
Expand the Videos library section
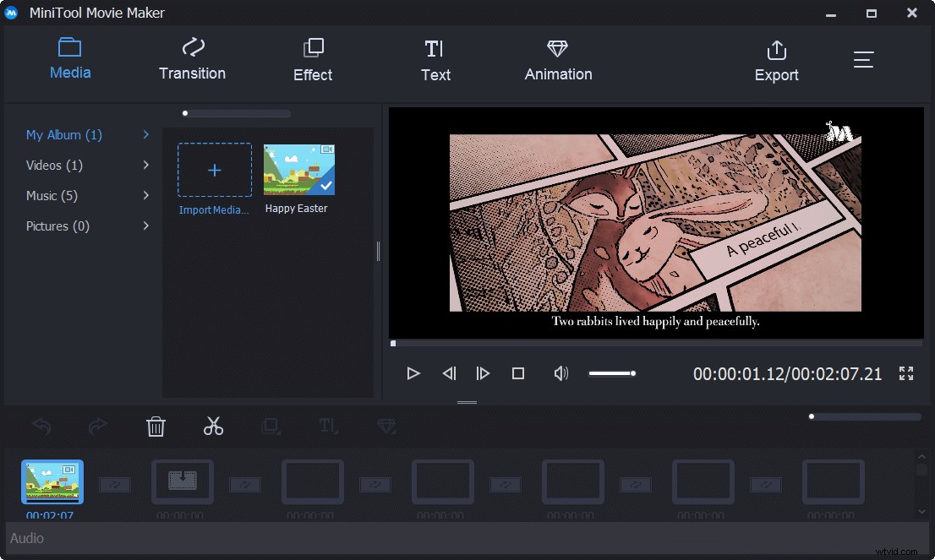pos(53,165)
